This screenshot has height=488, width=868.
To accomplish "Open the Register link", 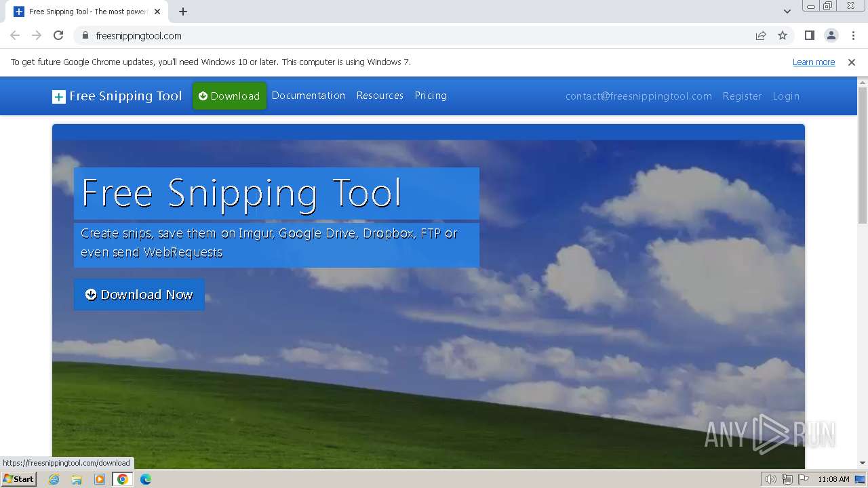I will [742, 96].
